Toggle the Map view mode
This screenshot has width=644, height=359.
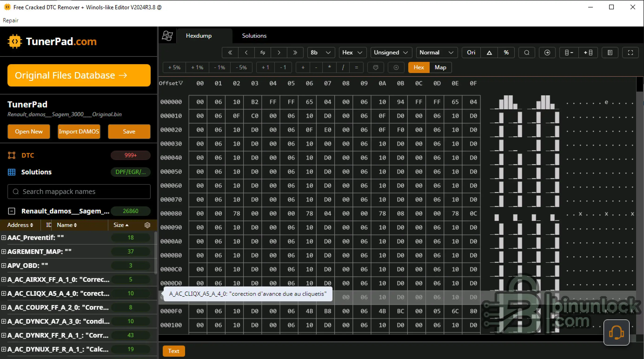441,67
